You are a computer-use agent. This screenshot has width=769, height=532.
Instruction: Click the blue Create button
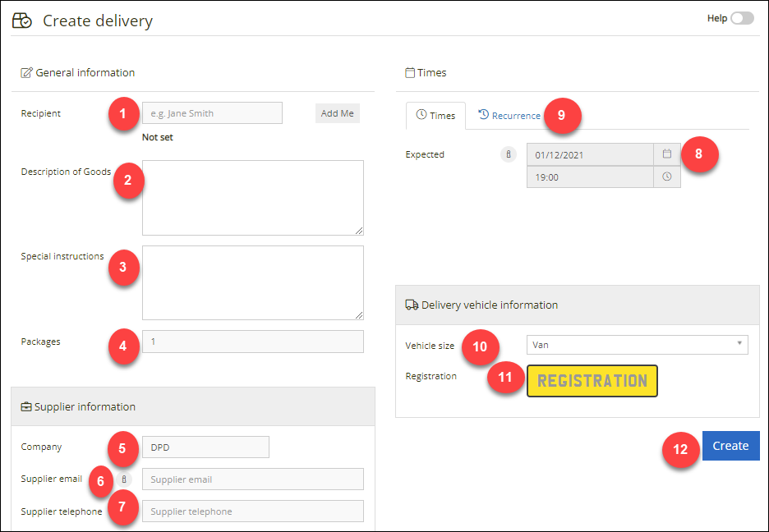tap(730, 446)
